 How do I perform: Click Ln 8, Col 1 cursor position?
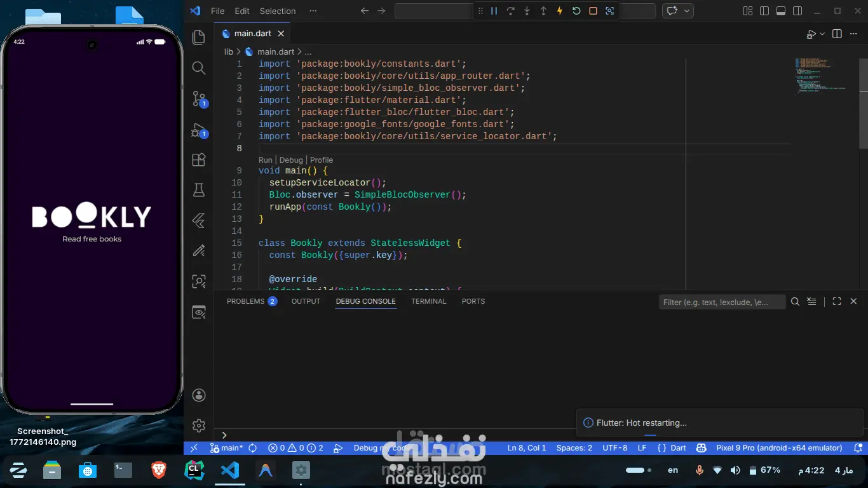click(527, 448)
